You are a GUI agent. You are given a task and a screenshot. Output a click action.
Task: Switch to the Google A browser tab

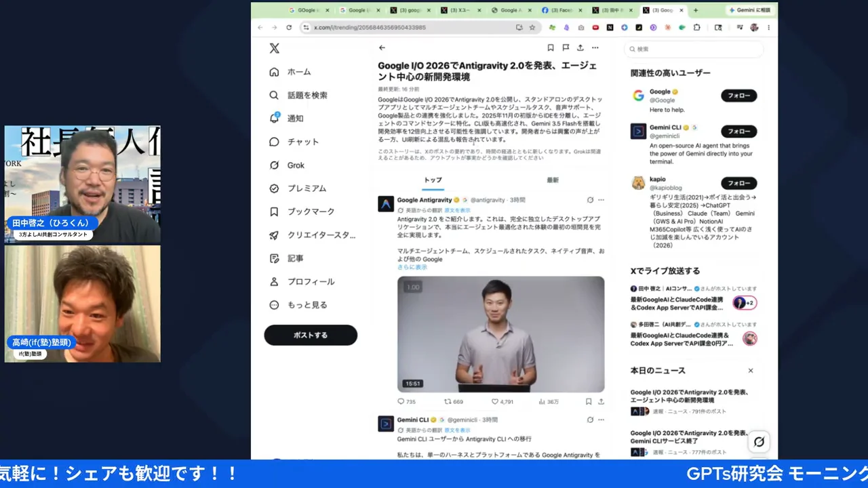511,10
